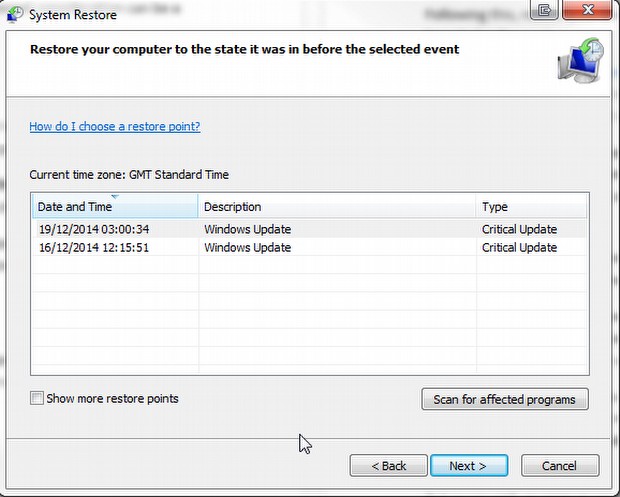Select the 19/12/2014 03:00:34 restore point

tap(94, 229)
